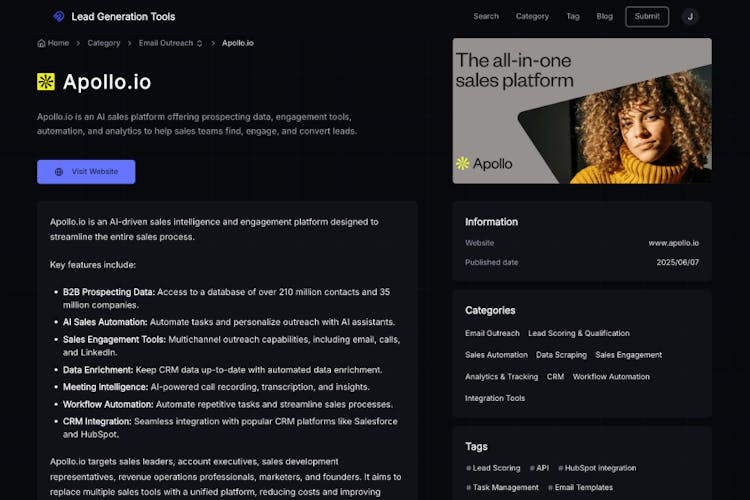Open the user avatar J
Viewport: 750px width, 500px height.
690,16
